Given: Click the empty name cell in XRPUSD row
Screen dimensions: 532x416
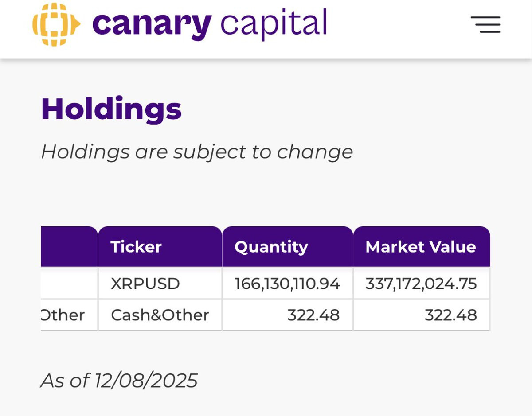Looking at the screenshot, I should (x=69, y=284).
